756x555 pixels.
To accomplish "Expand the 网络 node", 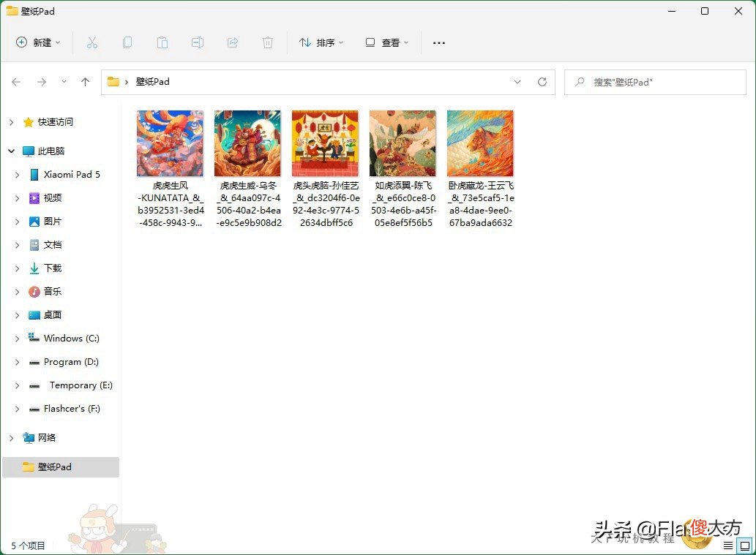I will point(12,438).
